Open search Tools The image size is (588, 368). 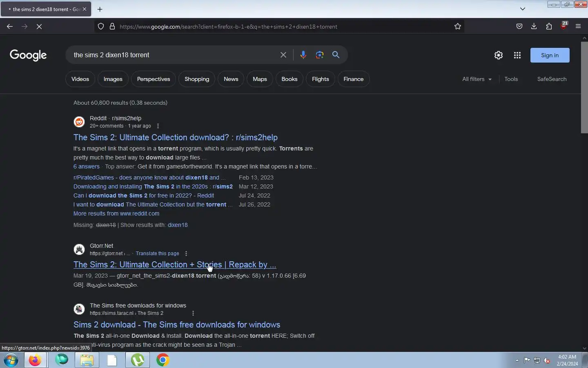pos(511,79)
